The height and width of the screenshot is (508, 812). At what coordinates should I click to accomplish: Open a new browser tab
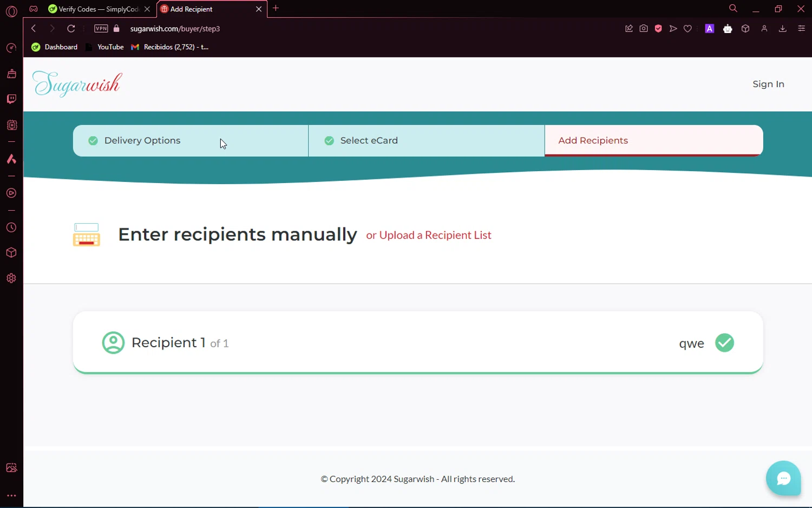tap(276, 8)
